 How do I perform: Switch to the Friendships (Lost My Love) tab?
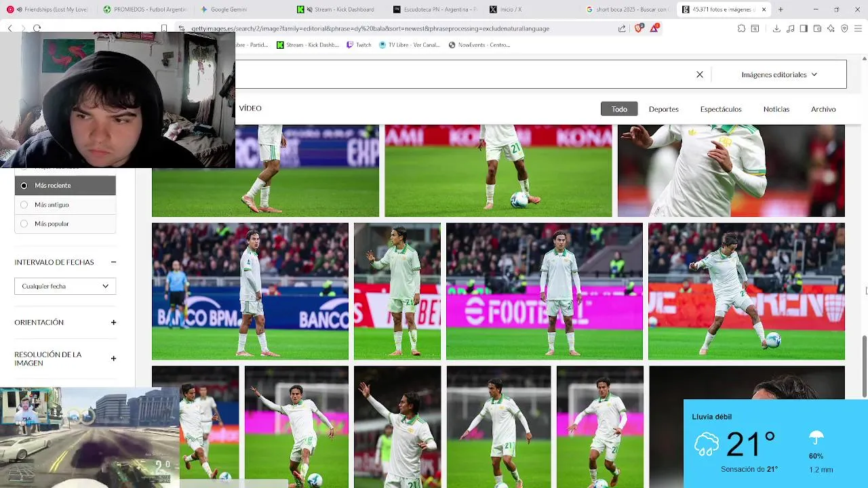point(47,9)
